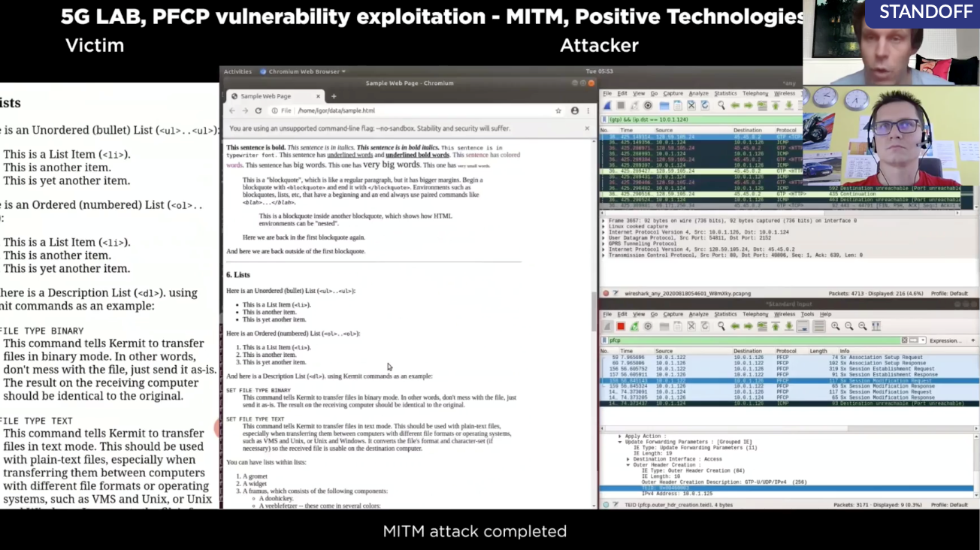Click the Expression... button beside pfcp filter

coord(945,340)
